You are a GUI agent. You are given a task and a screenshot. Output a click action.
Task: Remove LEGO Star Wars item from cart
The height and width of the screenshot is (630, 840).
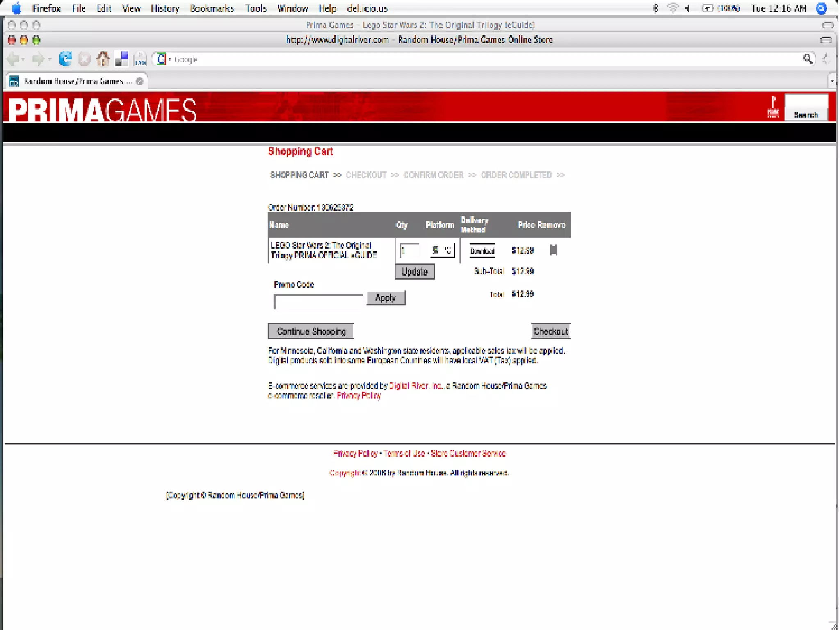[x=553, y=250]
